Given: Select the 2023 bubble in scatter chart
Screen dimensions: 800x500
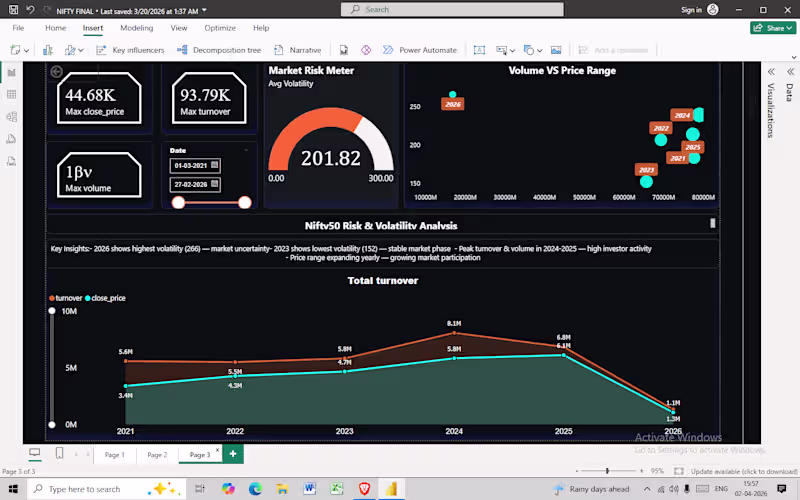Looking at the screenshot, I should pyautogui.click(x=646, y=181).
